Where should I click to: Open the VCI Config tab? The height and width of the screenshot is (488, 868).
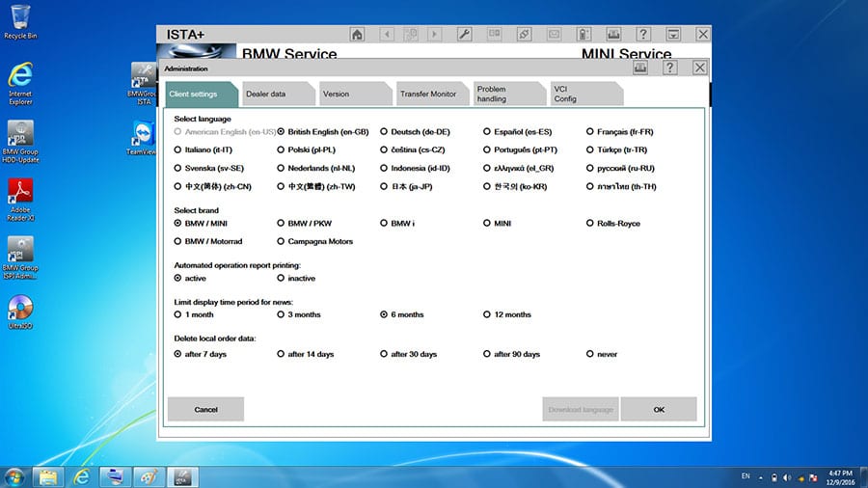tap(585, 95)
